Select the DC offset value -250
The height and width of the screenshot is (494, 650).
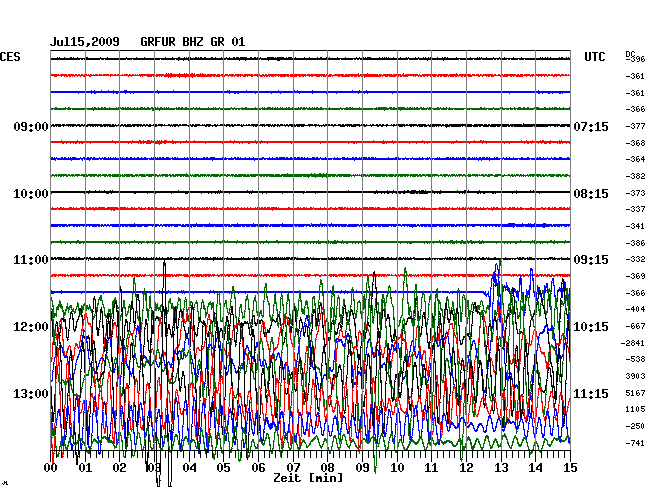[635, 426]
